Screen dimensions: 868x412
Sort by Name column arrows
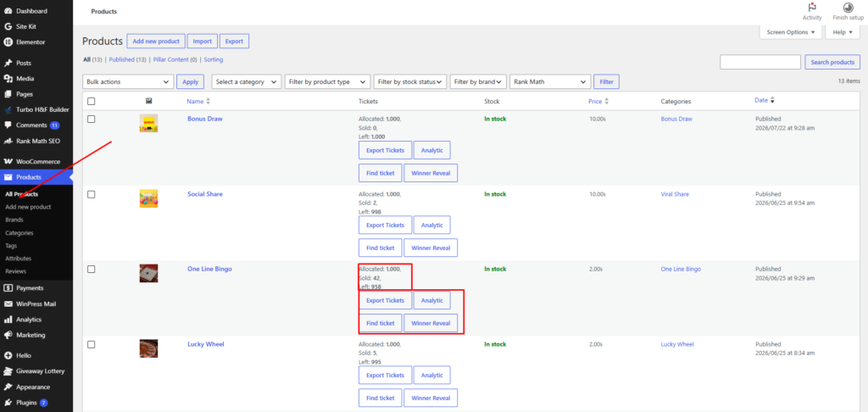pos(209,102)
